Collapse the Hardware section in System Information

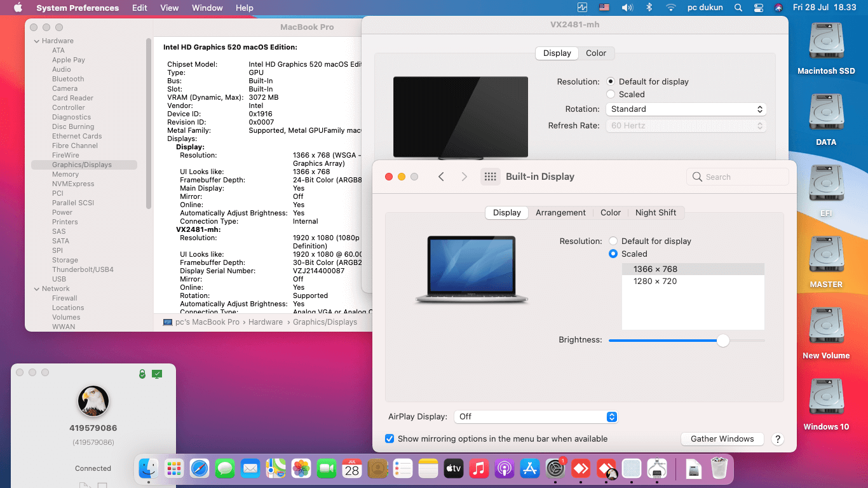click(x=36, y=41)
